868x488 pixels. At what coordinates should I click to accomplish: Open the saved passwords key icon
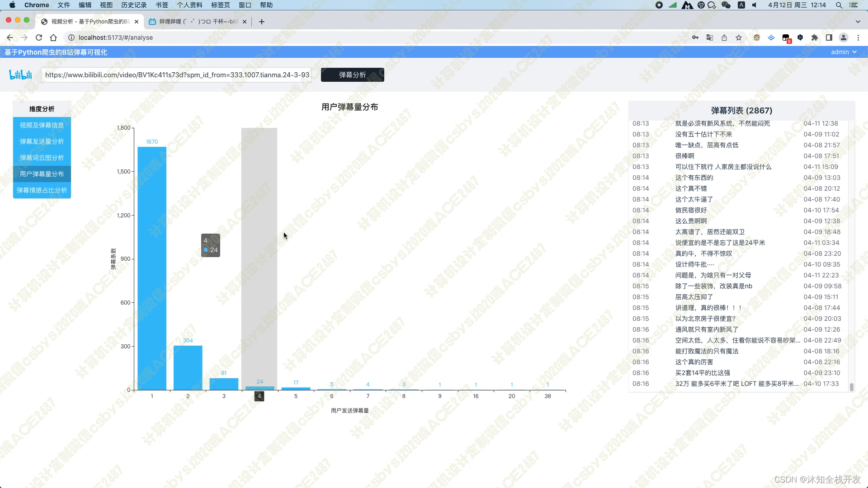point(695,38)
